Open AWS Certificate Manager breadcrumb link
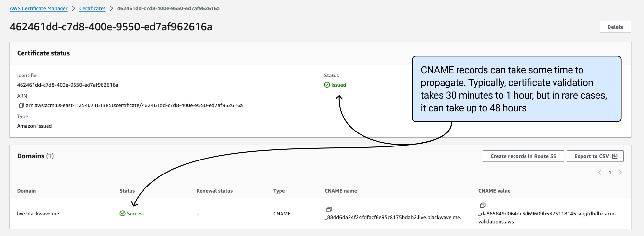Image resolution: width=644 pixels, height=236 pixels. click(x=39, y=8)
